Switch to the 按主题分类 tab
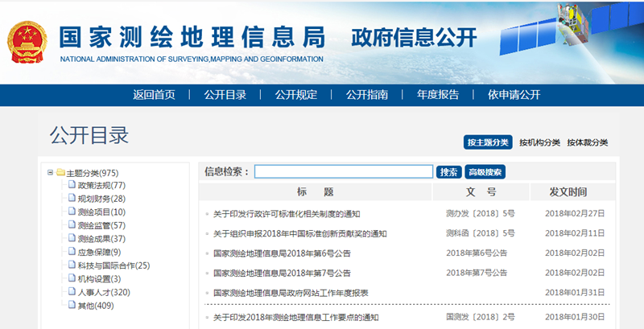This screenshot has height=329, width=644. pyautogui.click(x=488, y=142)
